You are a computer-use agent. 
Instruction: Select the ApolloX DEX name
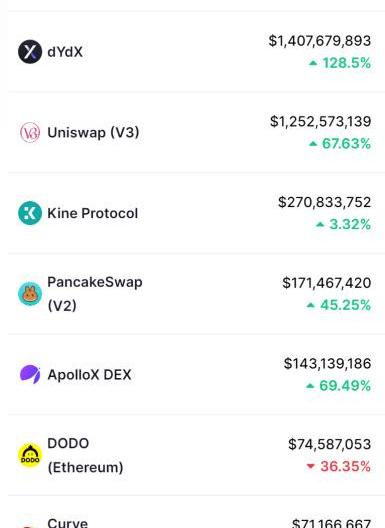89,375
